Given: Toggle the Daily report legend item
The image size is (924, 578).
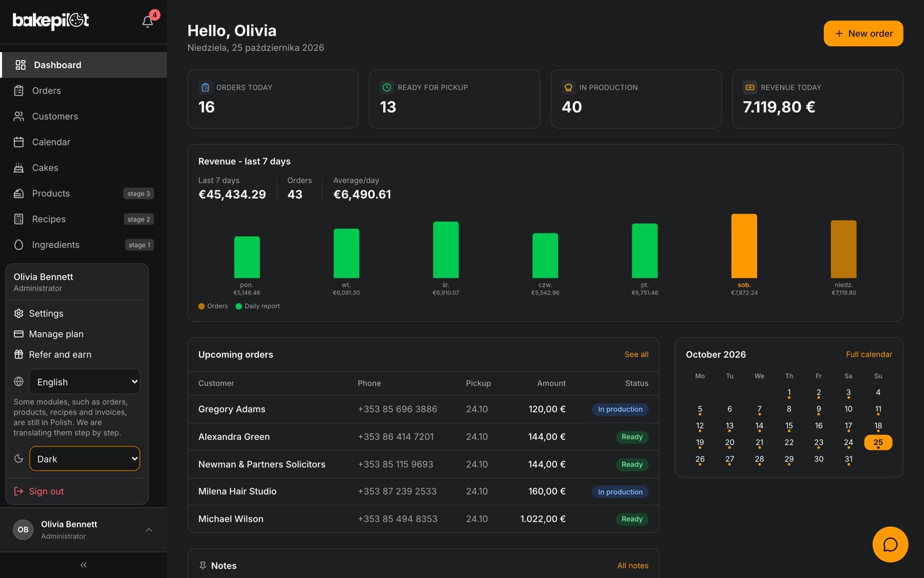Looking at the screenshot, I should click(x=258, y=306).
